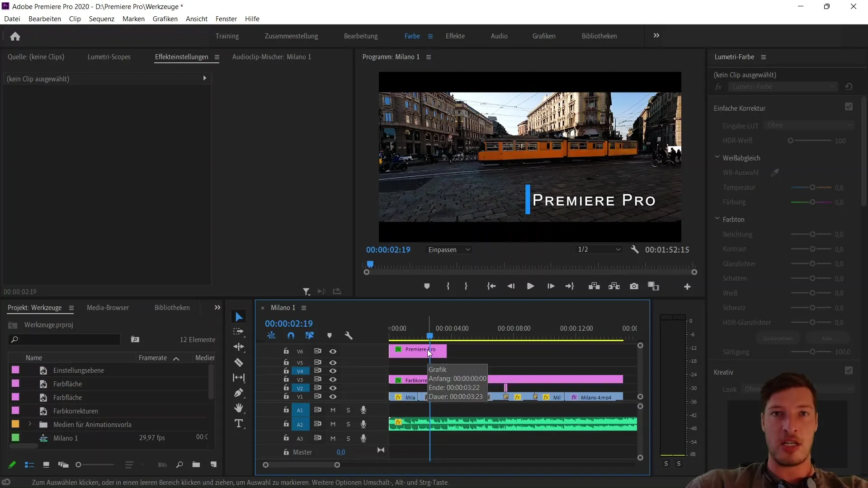This screenshot has width=868, height=488.
Task: Solo audio track A2
Action: 348,424
